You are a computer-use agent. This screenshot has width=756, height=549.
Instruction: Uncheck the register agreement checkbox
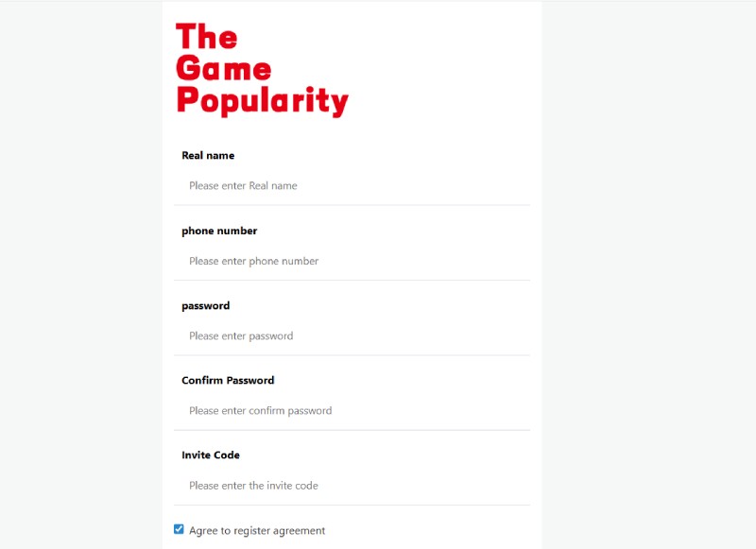point(179,529)
